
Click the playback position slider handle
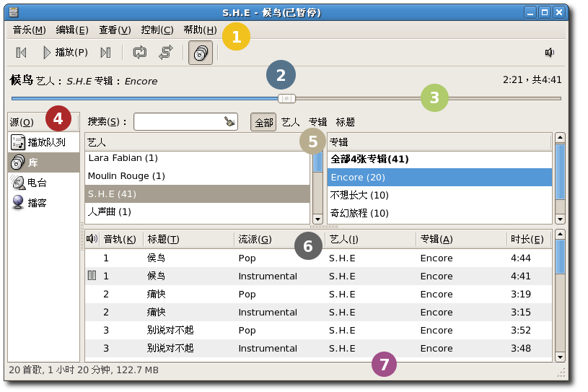[287, 98]
